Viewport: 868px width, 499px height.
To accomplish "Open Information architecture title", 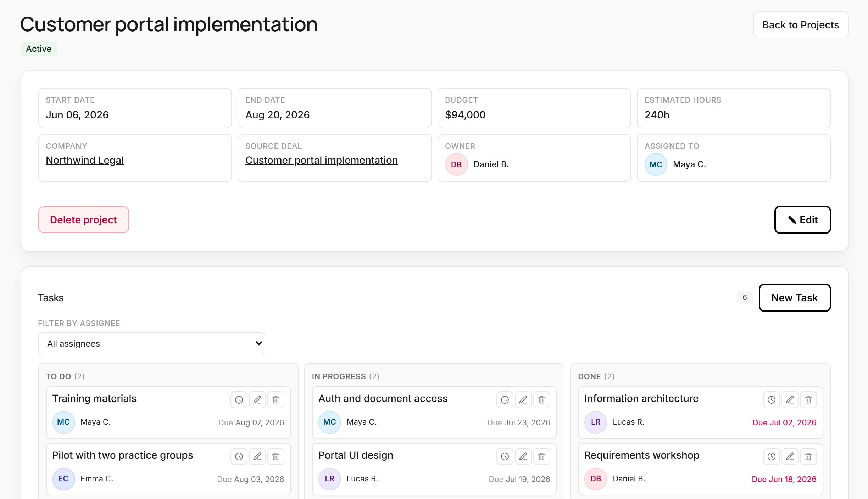I will [x=641, y=398].
